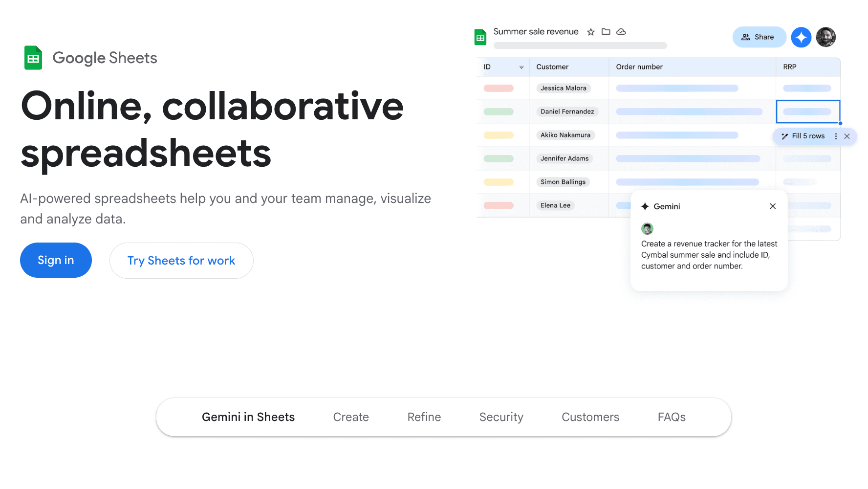Image resolution: width=868 pixels, height=489 pixels.
Task: Star the Summer sale revenue document
Action: pos(591,32)
